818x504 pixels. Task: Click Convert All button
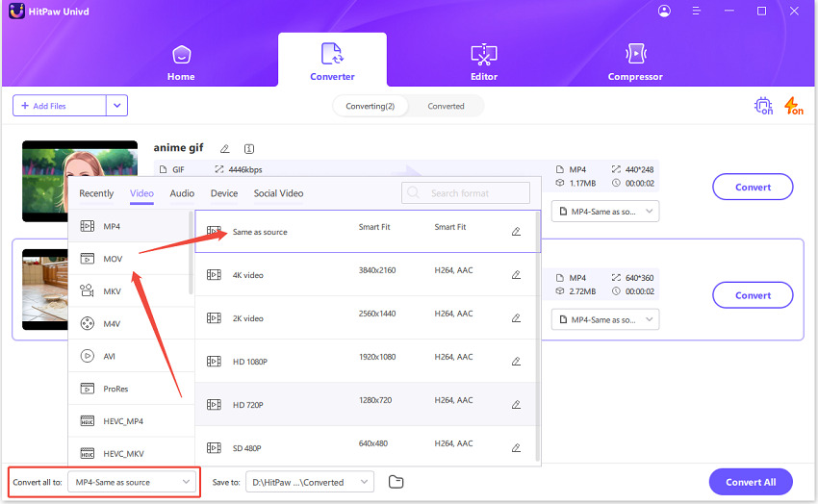point(751,482)
